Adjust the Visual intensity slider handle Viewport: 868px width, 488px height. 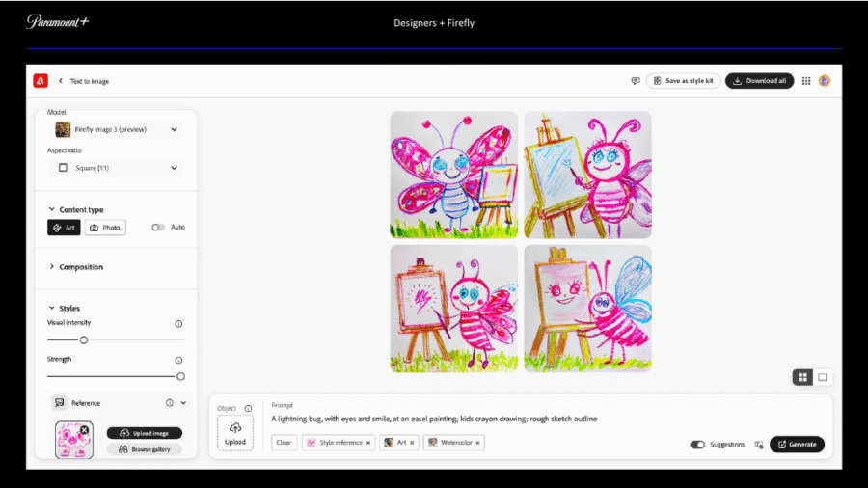coord(84,339)
